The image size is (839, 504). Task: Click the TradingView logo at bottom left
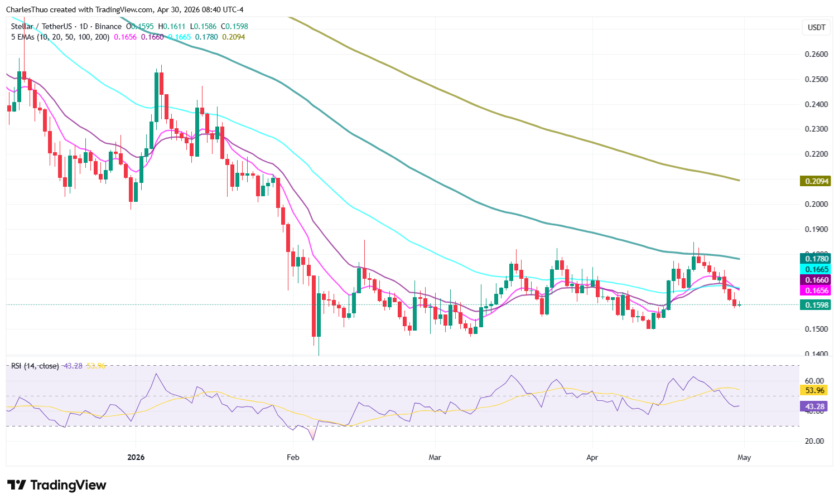(x=56, y=485)
